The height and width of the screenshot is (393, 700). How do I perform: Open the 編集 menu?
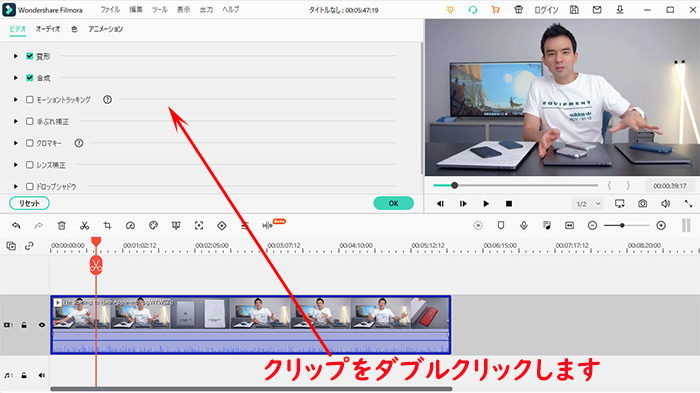(136, 9)
